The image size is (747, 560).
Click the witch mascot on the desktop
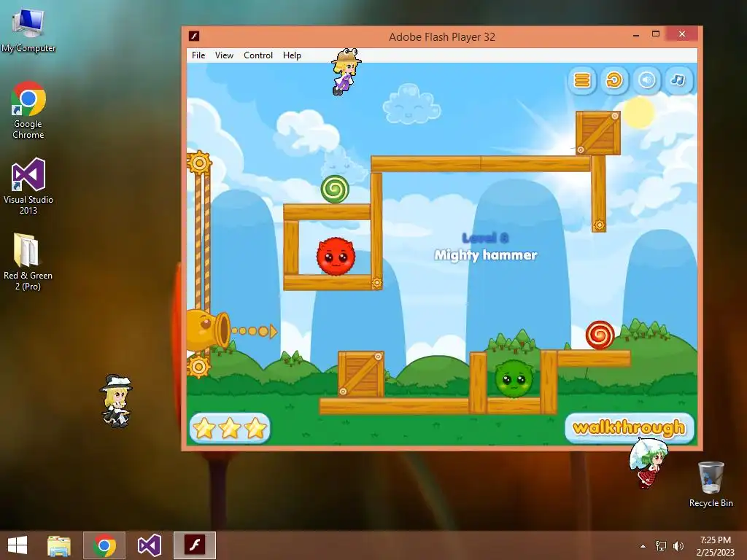(116, 401)
